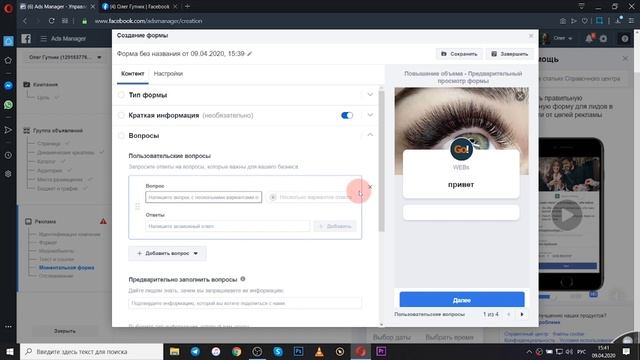Open the Opera menu logo
Screen dimensions: 640x360
click(8, 8)
